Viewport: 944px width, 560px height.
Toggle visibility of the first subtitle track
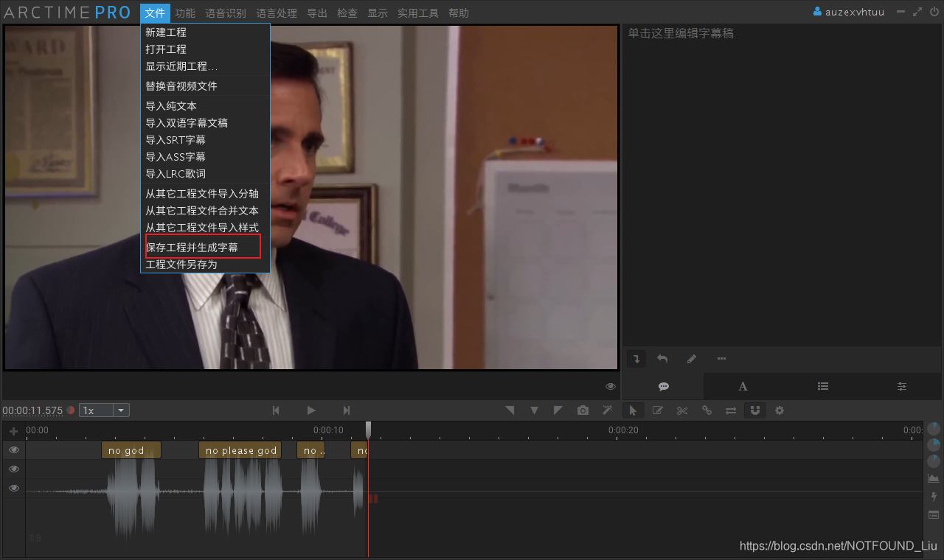pos(13,449)
